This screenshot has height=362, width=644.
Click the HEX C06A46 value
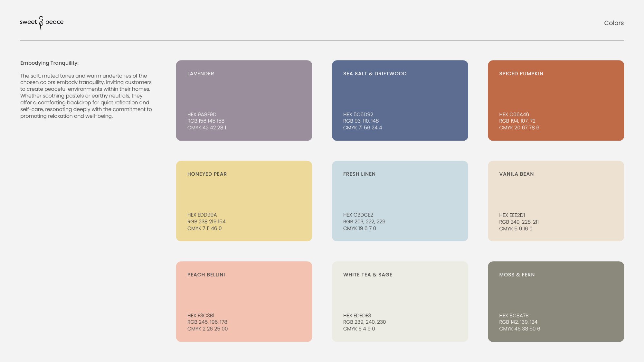(x=514, y=115)
